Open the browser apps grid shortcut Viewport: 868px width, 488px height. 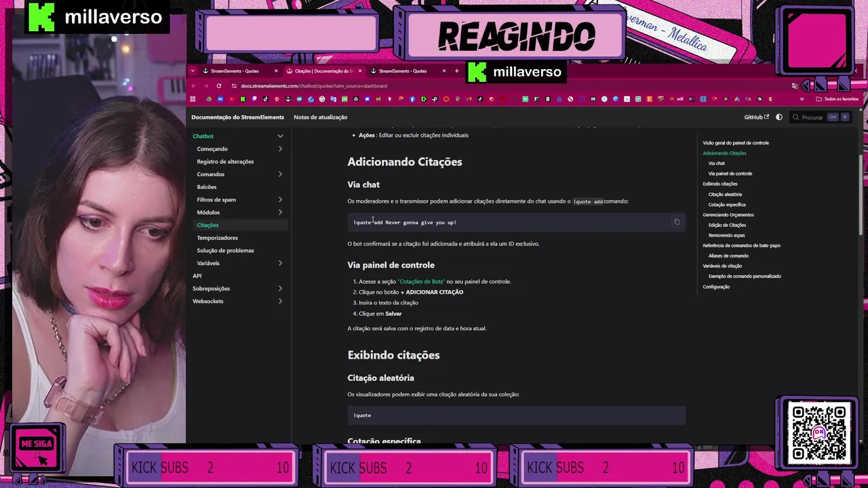(193, 99)
